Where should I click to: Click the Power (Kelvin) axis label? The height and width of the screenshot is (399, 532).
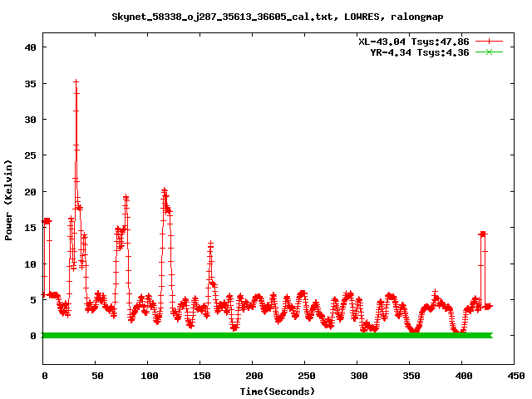coord(8,199)
